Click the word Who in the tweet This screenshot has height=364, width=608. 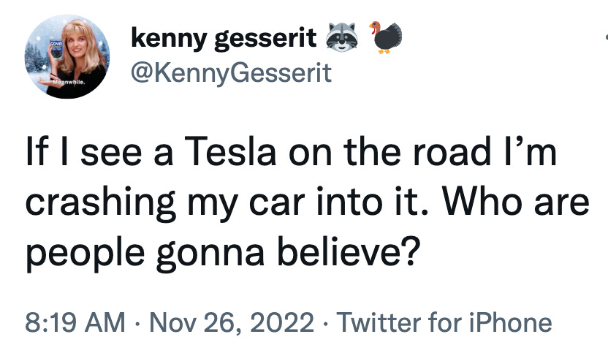point(484,202)
